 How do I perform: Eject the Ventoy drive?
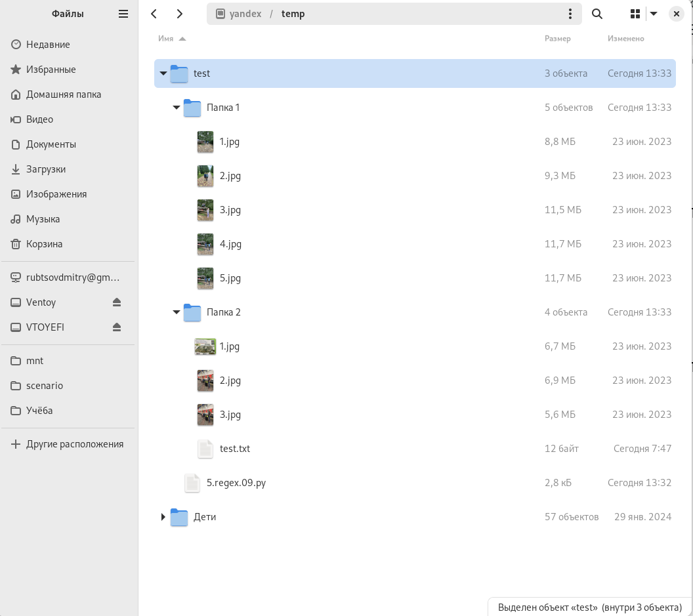click(x=117, y=302)
